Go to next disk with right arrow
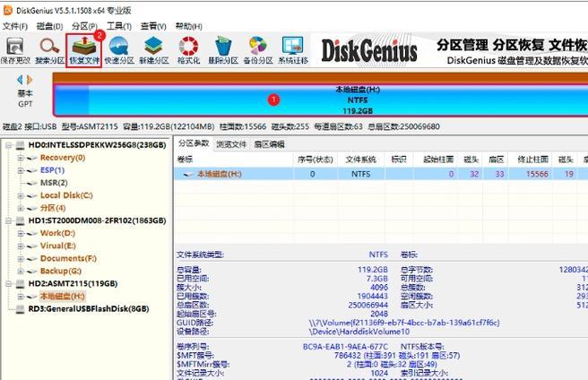Screen dimensions: 588x380 pyautogui.click(x=30, y=80)
